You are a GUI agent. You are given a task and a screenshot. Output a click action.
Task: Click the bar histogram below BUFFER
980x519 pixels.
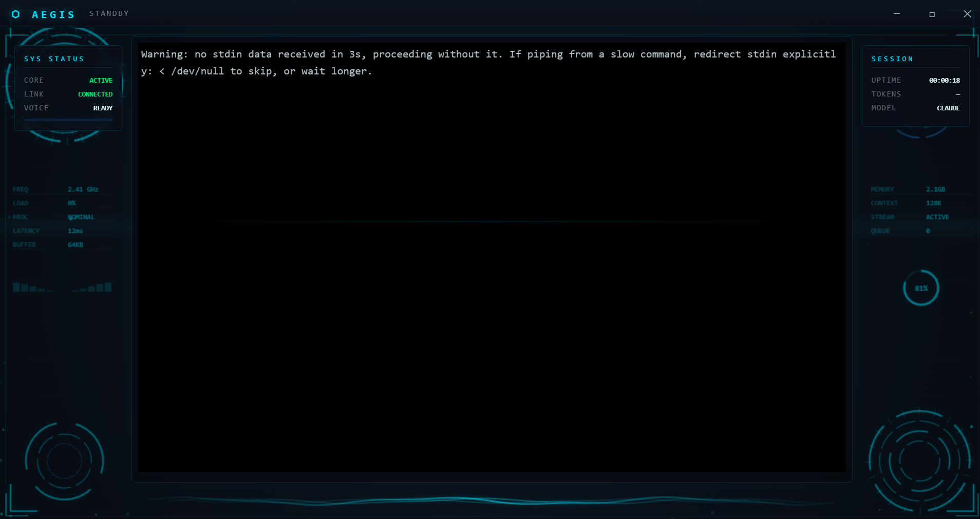click(62, 287)
